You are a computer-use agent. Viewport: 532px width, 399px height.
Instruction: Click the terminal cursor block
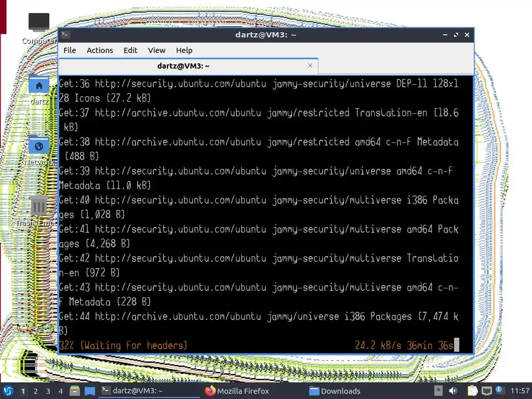456,345
